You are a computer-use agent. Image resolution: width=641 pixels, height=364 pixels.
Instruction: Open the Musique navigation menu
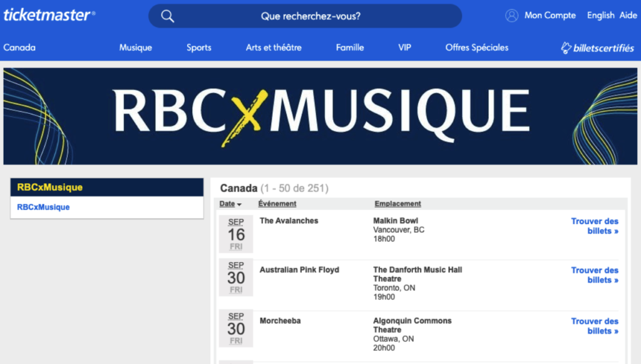point(135,47)
